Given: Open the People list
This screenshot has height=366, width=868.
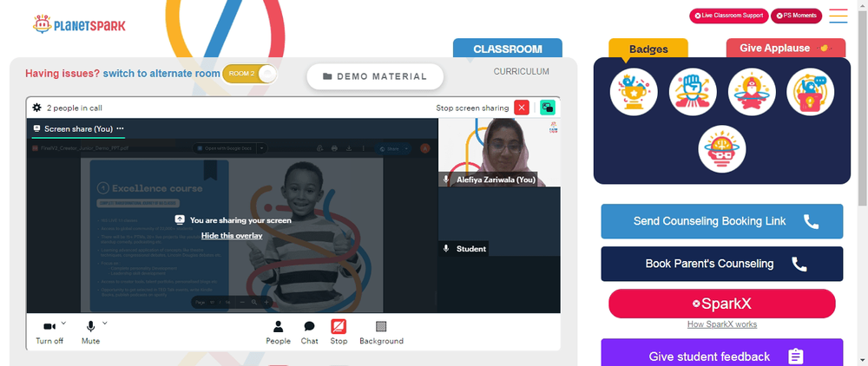Looking at the screenshot, I should pyautogui.click(x=278, y=332).
